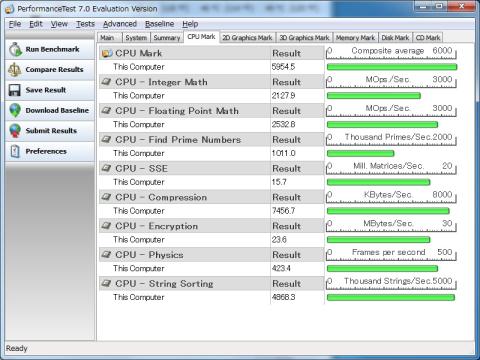480x360 pixels.
Task: Click the CPU Mark composite average bar
Action: [x=392, y=67]
